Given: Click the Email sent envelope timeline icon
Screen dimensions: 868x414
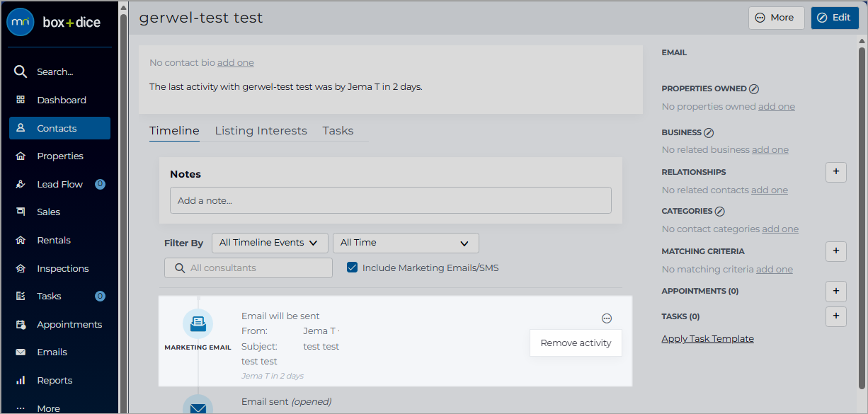Looking at the screenshot, I should [x=198, y=406].
